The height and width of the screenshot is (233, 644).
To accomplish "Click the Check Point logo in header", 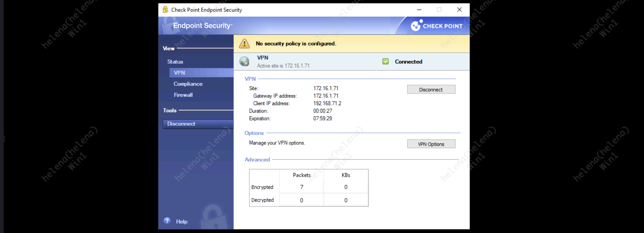I will pyautogui.click(x=436, y=26).
